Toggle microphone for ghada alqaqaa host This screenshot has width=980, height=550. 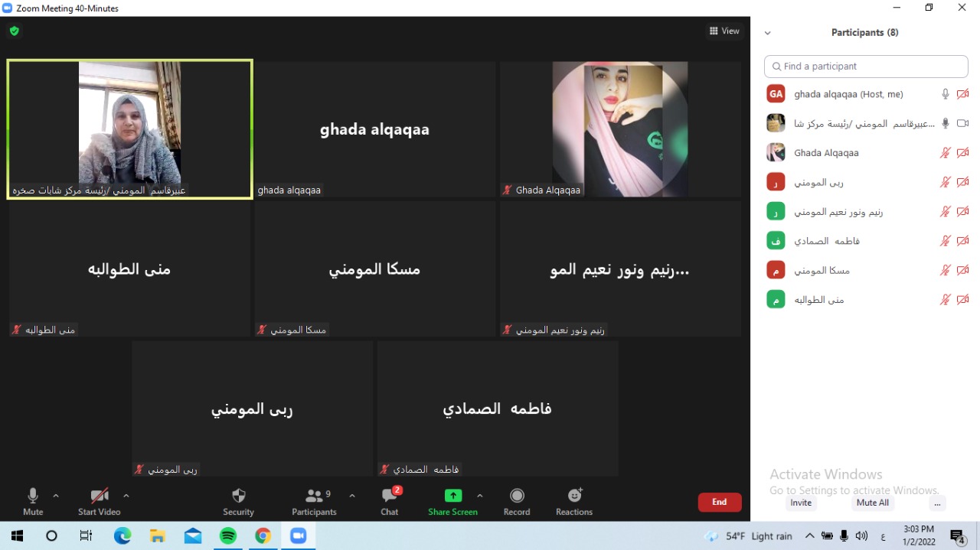[946, 94]
